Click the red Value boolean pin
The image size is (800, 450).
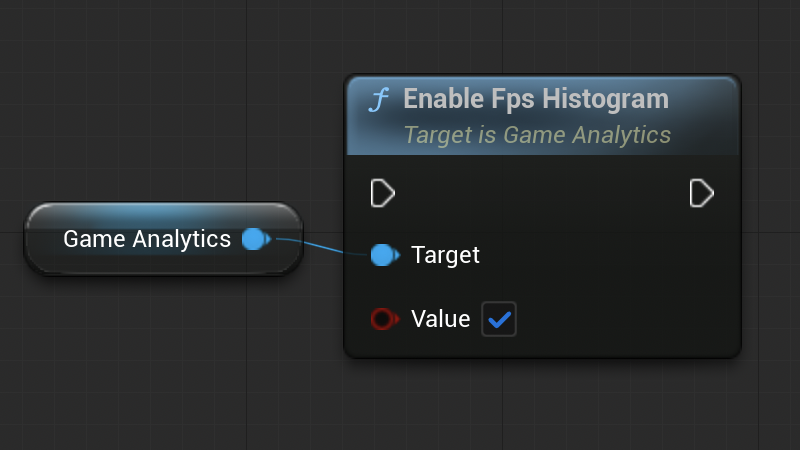click(382, 319)
